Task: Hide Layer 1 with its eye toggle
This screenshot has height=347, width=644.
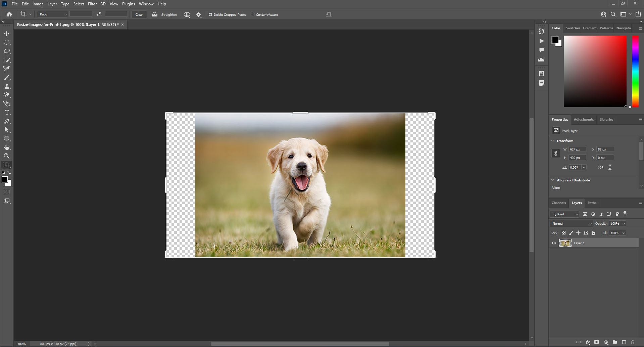Action: click(x=554, y=243)
